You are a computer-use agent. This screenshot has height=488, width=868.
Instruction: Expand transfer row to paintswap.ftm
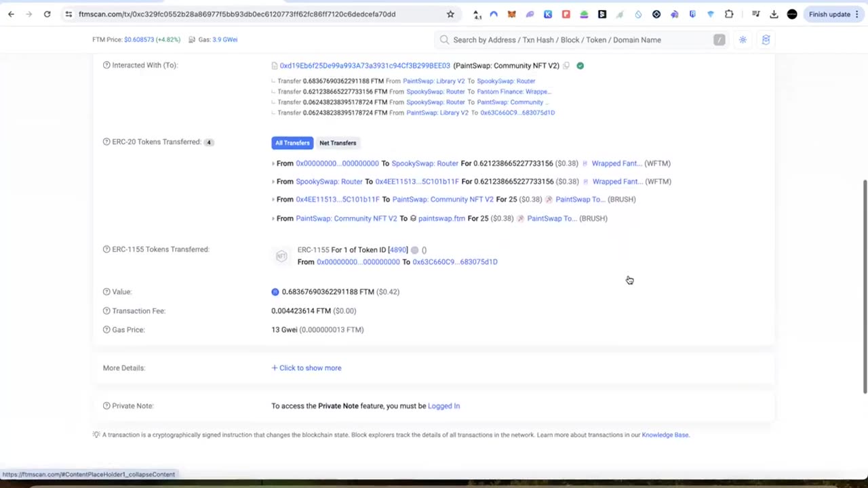tap(273, 218)
